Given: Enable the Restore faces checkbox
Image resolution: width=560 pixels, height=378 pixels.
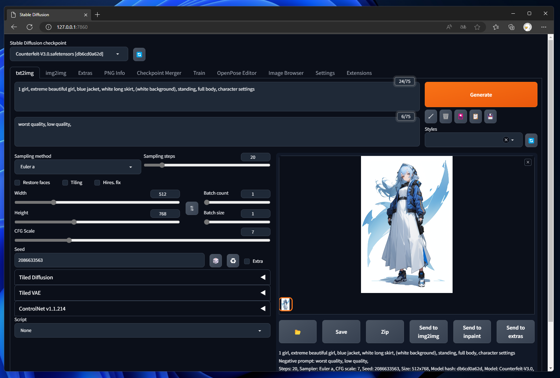Looking at the screenshot, I should [x=17, y=183].
